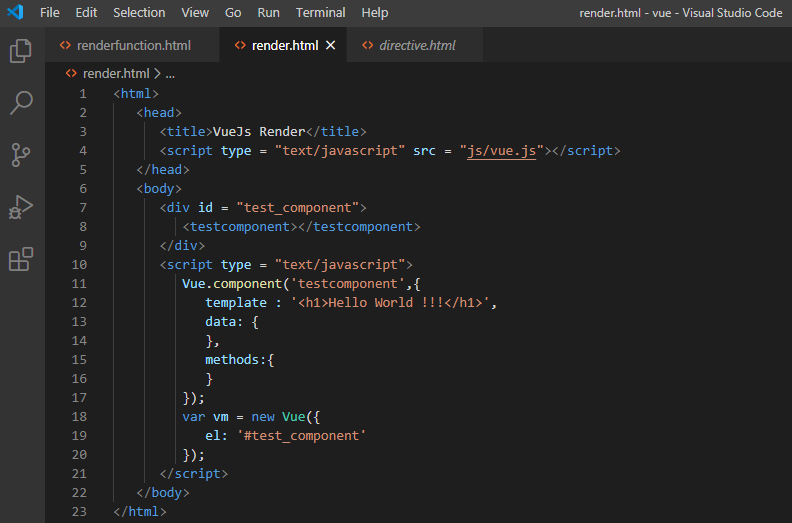Click '#test_component' string on line 19

point(302,436)
